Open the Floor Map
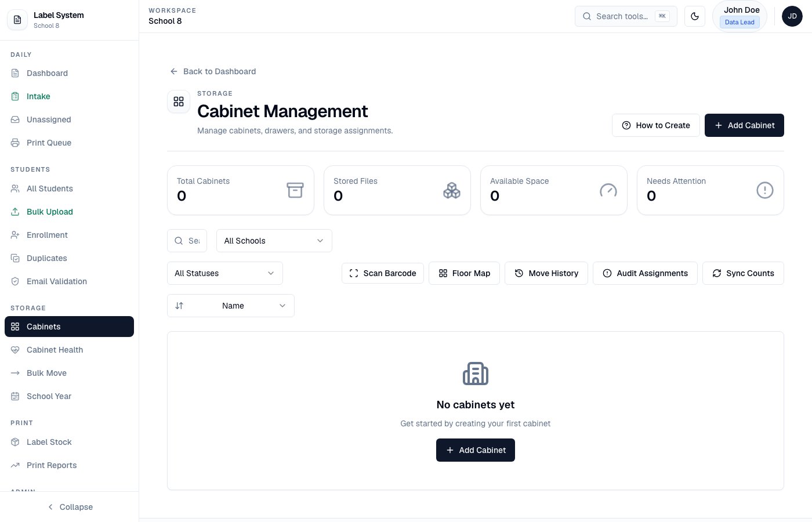Image resolution: width=812 pixels, height=522 pixels. tap(465, 273)
